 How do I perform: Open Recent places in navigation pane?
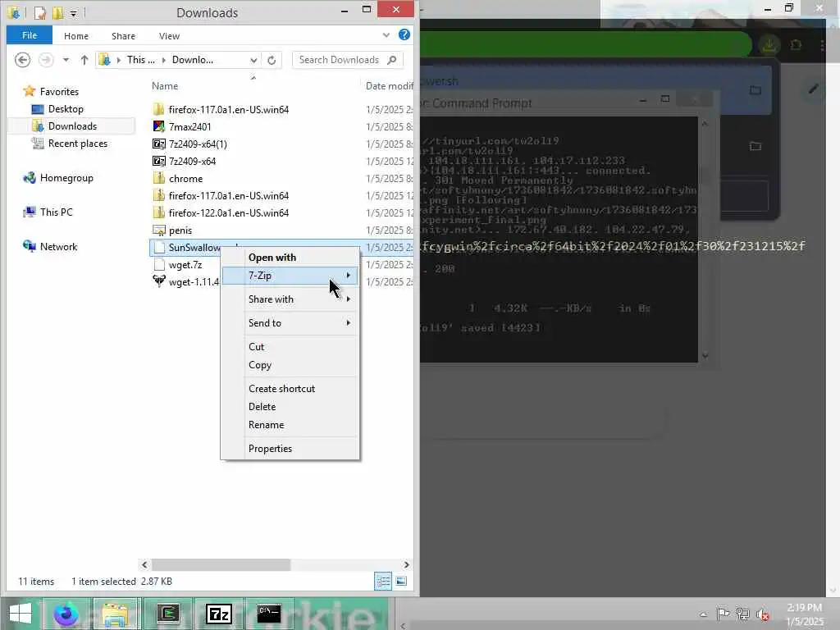coord(77,143)
